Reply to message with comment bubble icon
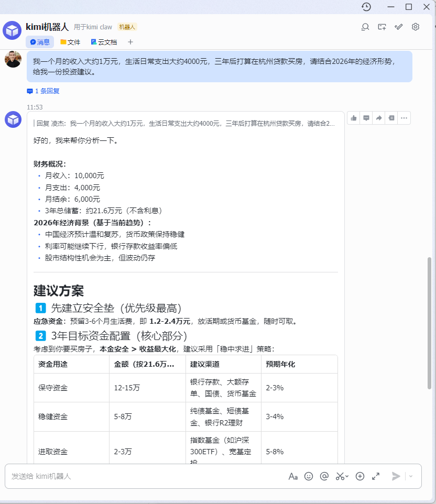This screenshot has width=436, height=504. 366,118
